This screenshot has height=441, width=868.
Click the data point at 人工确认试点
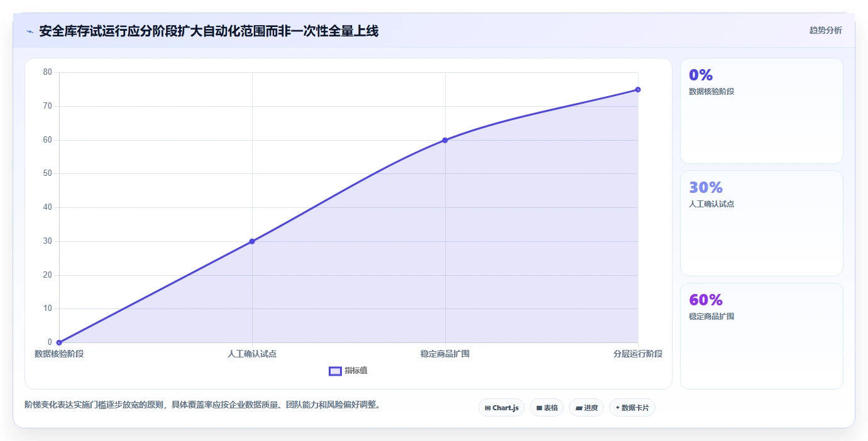[252, 241]
